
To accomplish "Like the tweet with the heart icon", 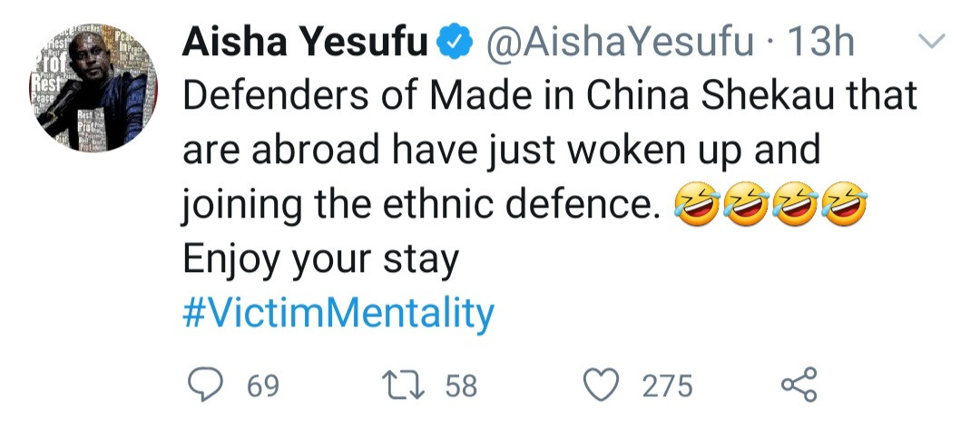I will (599, 384).
